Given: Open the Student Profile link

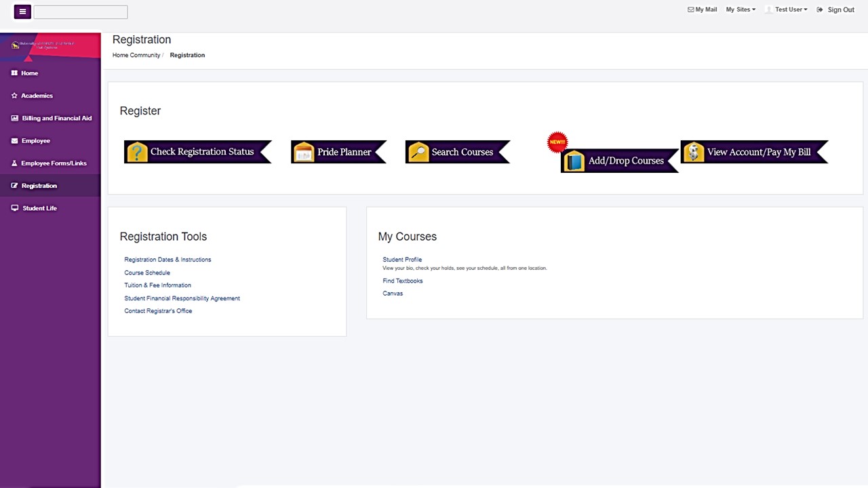Looking at the screenshot, I should point(402,260).
